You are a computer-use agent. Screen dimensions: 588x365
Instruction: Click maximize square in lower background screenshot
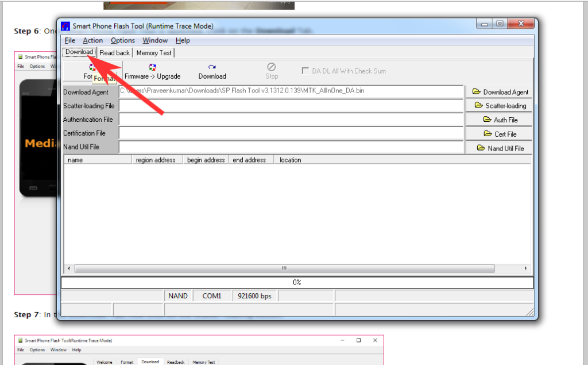[358, 340]
